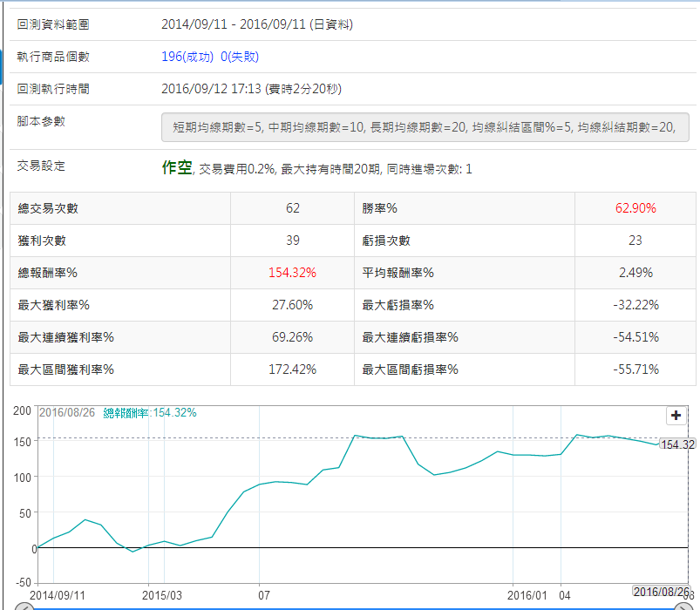Click the 最大區間獲利率 172.42% cell
The height and width of the screenshot is (610, 700).
click(x=292, y=369)
